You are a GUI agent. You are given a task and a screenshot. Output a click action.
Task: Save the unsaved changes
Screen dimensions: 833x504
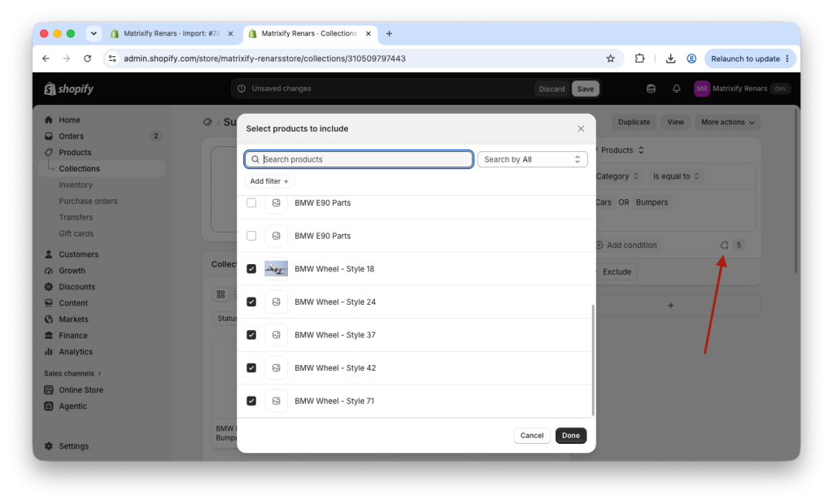(x=585, y=89)
